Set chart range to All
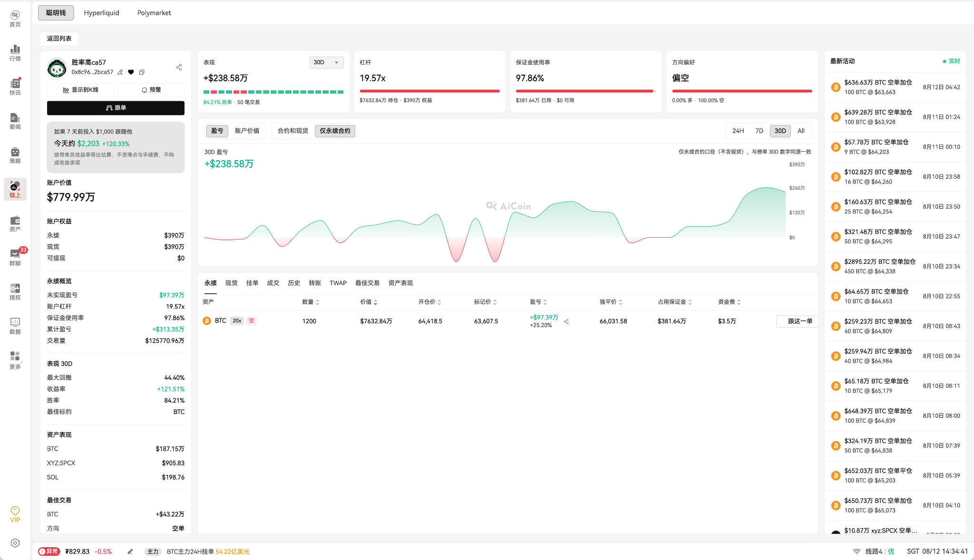This screenshot has height=560, width=974. (x=801, y=131)
